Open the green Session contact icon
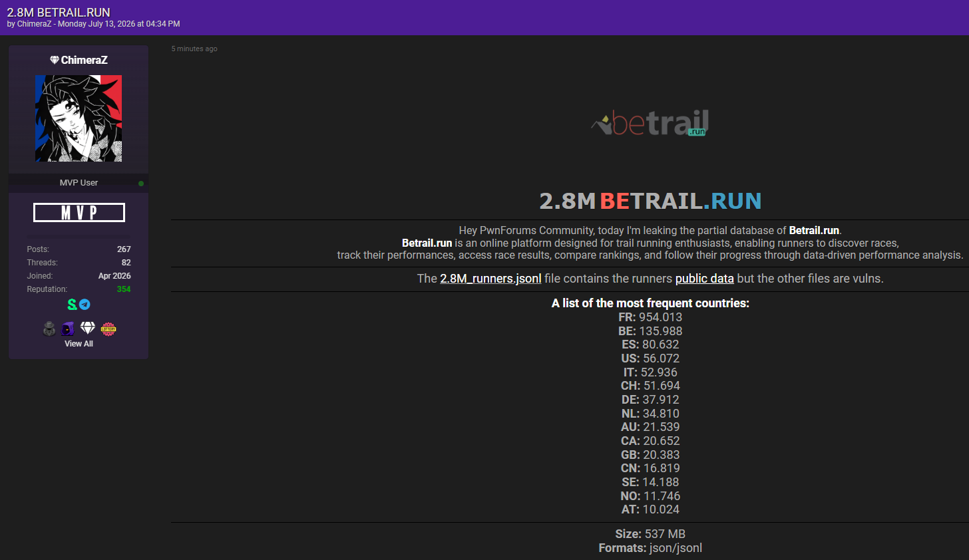The height and width of the screenshot is (560, 969). (72, 305)
